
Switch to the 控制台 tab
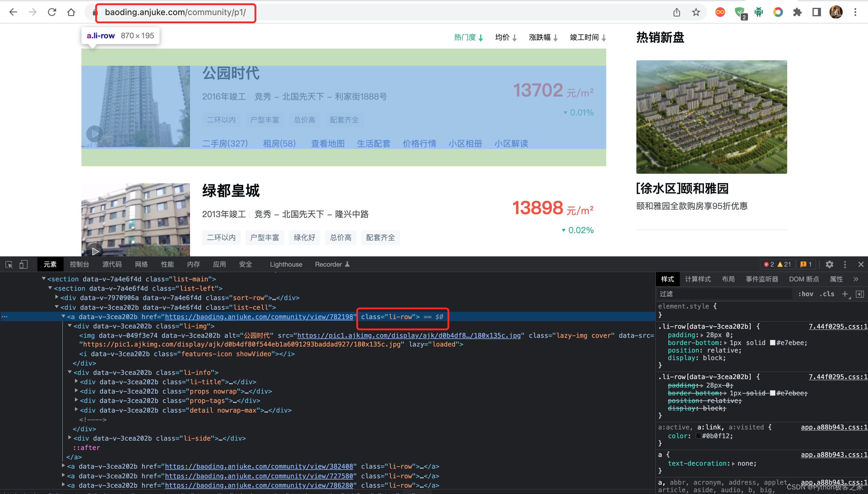pyautogui.click(x=79, y=264)
